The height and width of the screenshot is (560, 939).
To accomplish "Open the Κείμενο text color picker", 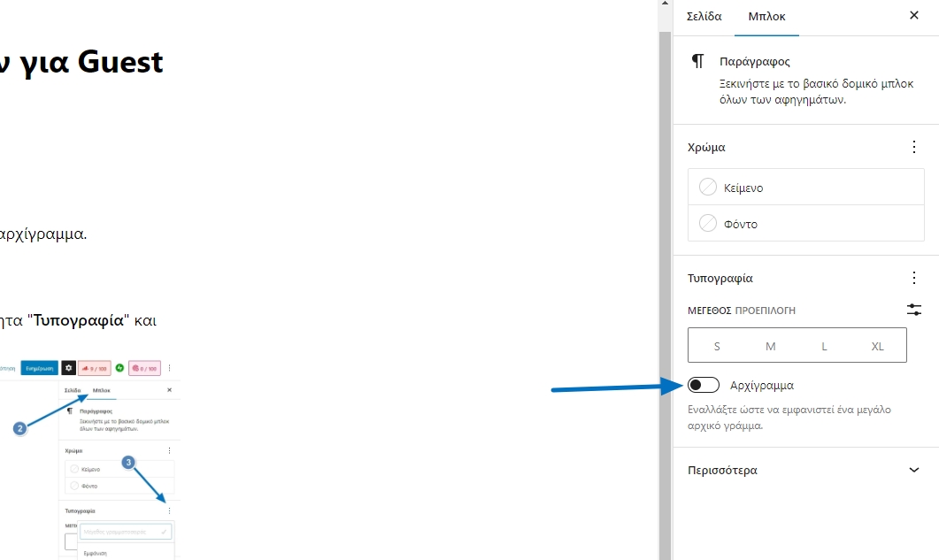I will pos(743,188).
